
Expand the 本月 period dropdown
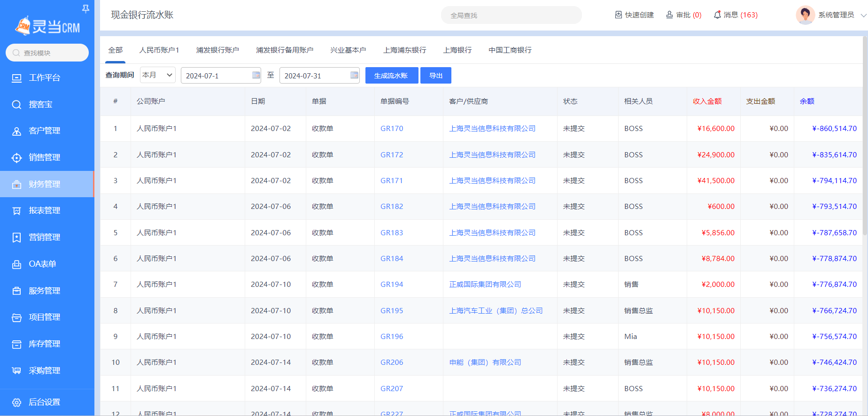coord(157,75)
